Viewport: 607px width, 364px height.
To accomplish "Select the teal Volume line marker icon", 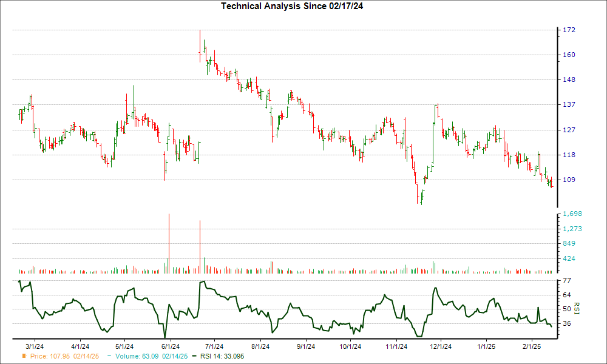I will click(x=109, y=357).
